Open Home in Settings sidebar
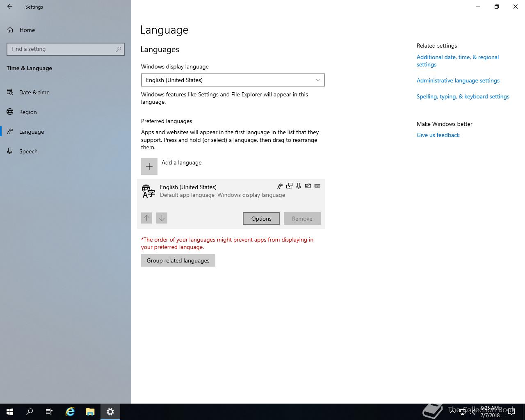This screenshot has width=525, height=420. pyautogui.click(x=66, y=30)
